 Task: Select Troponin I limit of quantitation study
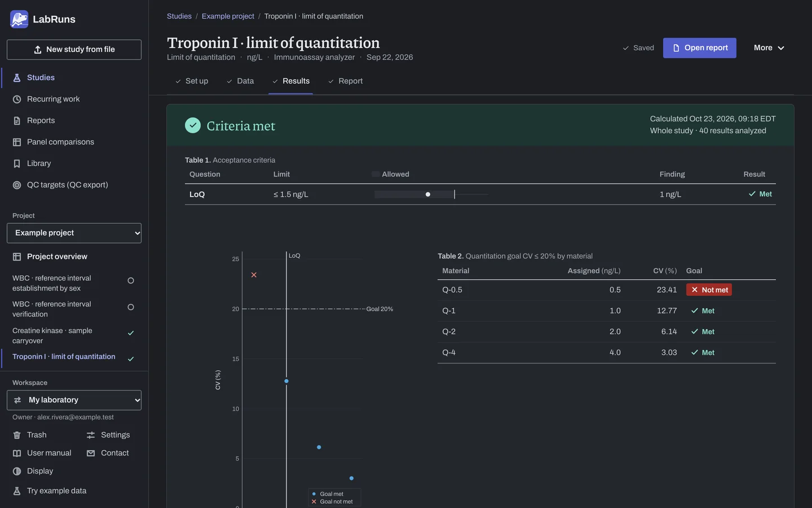tap(73, 357)
